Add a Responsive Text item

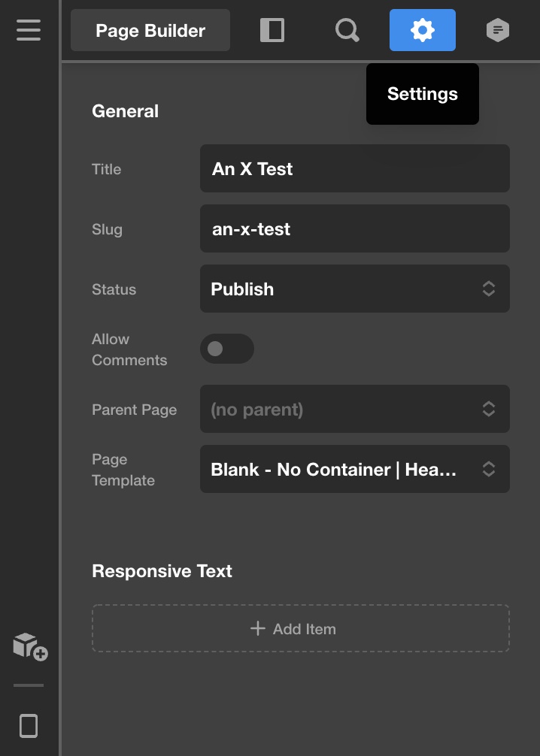click(301, 628)
